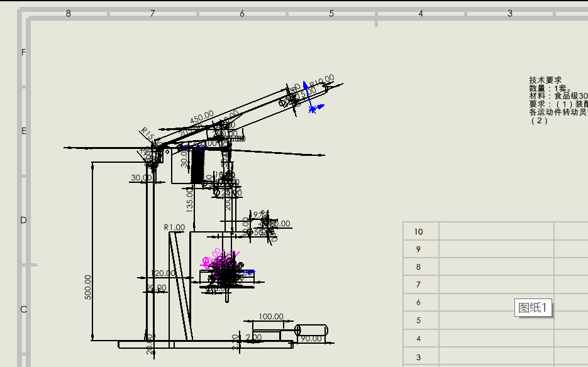Click the blue square marker beside the gripper assembly
This screenshot has height=367, width=588.
(x=250, y=271)
